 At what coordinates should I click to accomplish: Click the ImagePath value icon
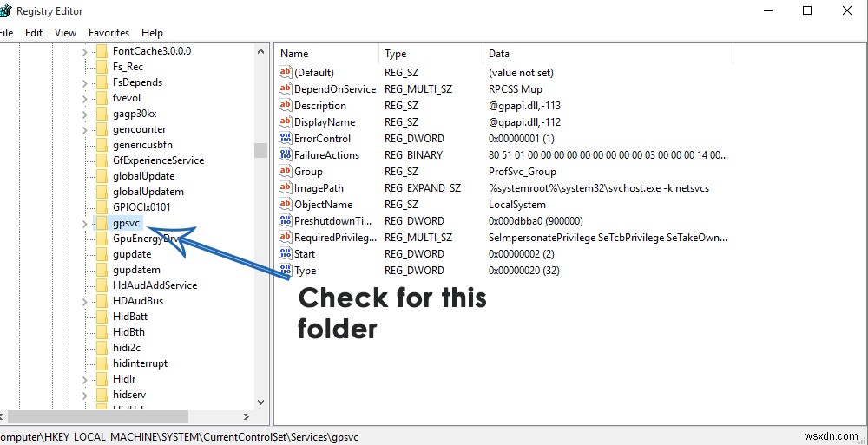click(x=285, y=187)
